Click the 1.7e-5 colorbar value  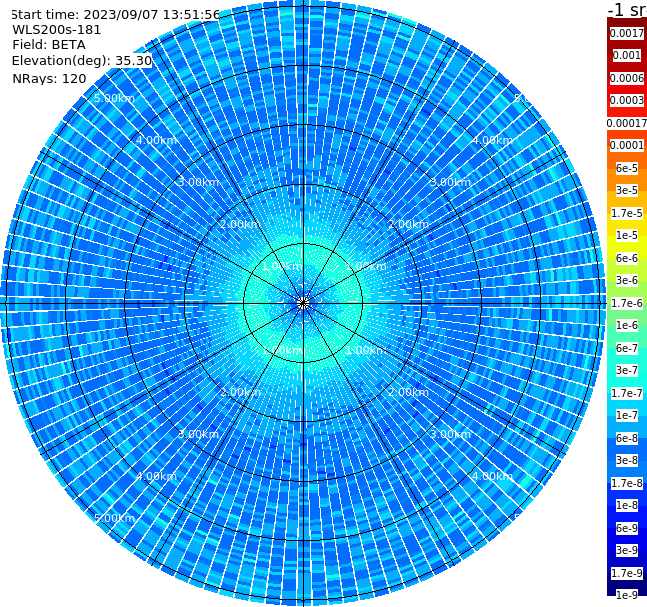pyautogui.click(x=627, y=213)
